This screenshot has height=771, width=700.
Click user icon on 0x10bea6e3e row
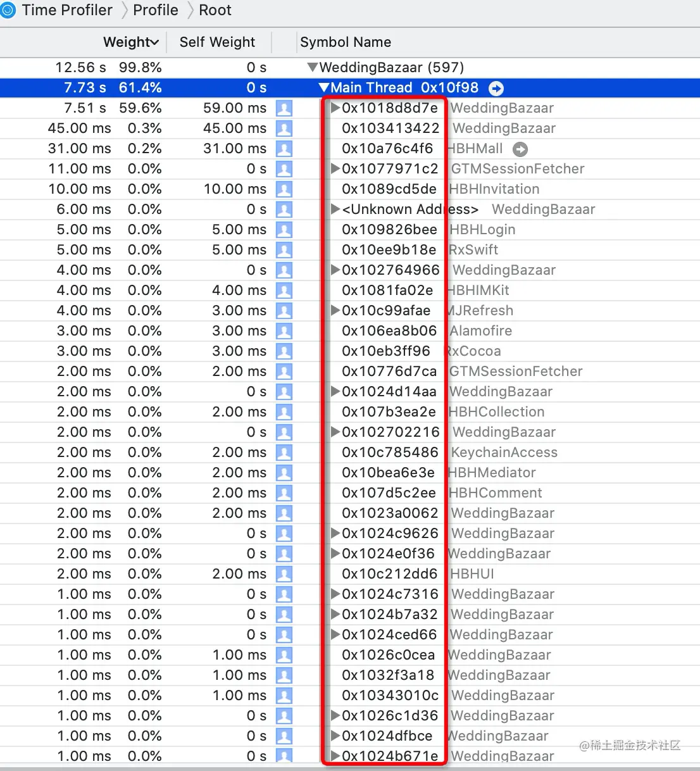point(285,473)
